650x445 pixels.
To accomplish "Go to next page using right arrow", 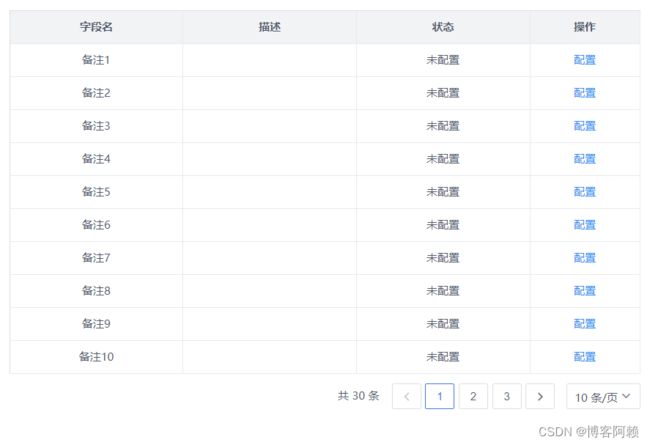I will pyautogui.click(x=540, y=396).
